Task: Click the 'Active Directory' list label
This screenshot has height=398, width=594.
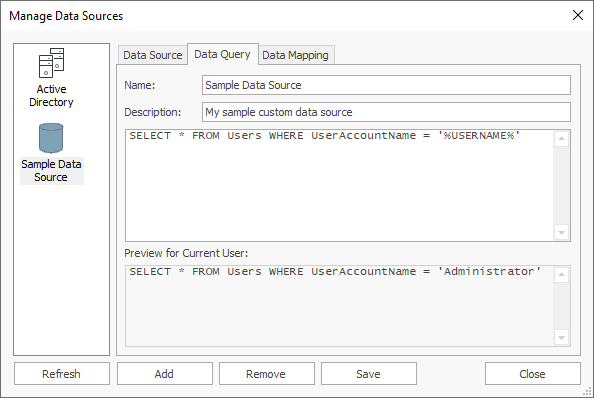Action: [x=52, y=95]
